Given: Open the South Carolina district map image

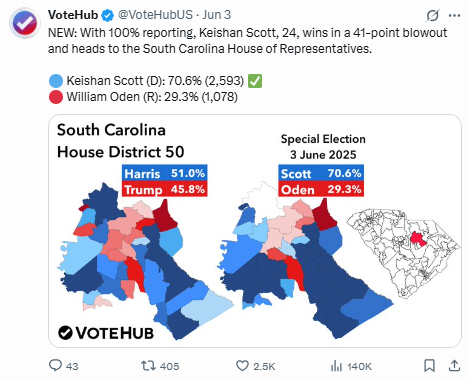Looking at the screenshot, I should [255, 231].
